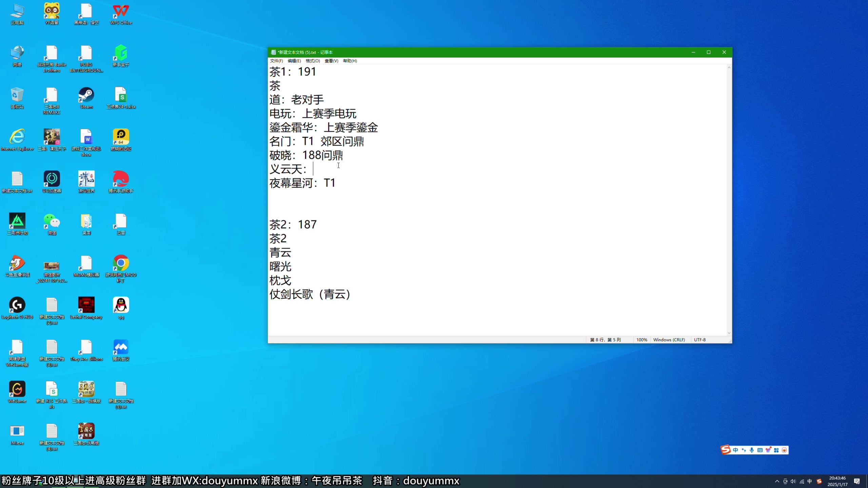
Task: Select the MuMu模拟器 desktop icon
Action: pos(86,266)
